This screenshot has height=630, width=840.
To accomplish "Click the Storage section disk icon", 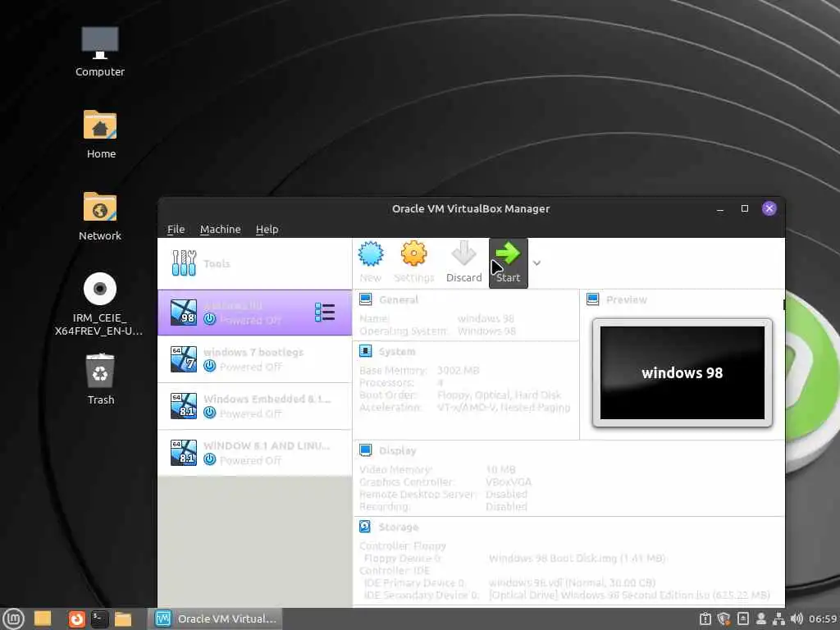I will (365, 527).
